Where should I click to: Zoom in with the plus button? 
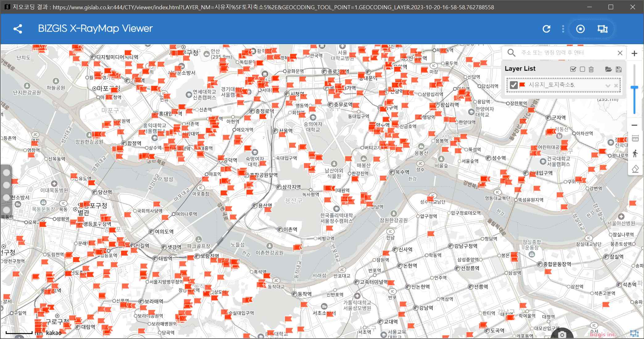pyautogui.click(x=634, y=53)
